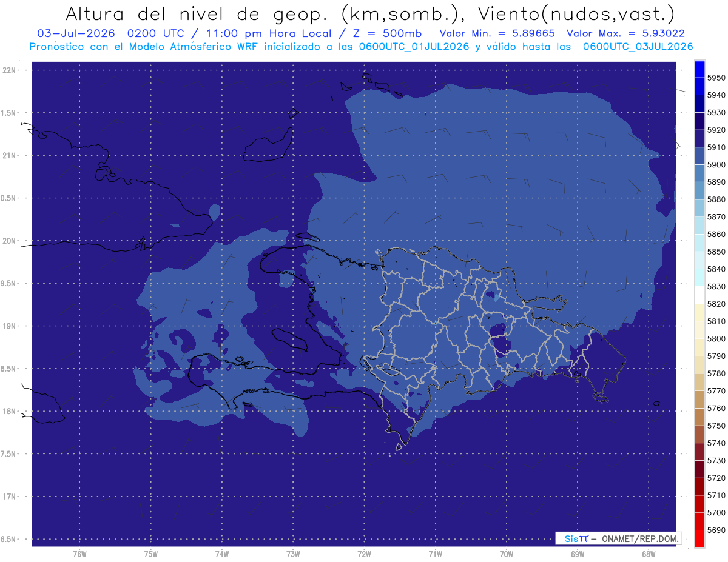Viewport: 728px width, 562px height.
Task: Click the '19N' latitude tick label
Action: click(9, 326)
